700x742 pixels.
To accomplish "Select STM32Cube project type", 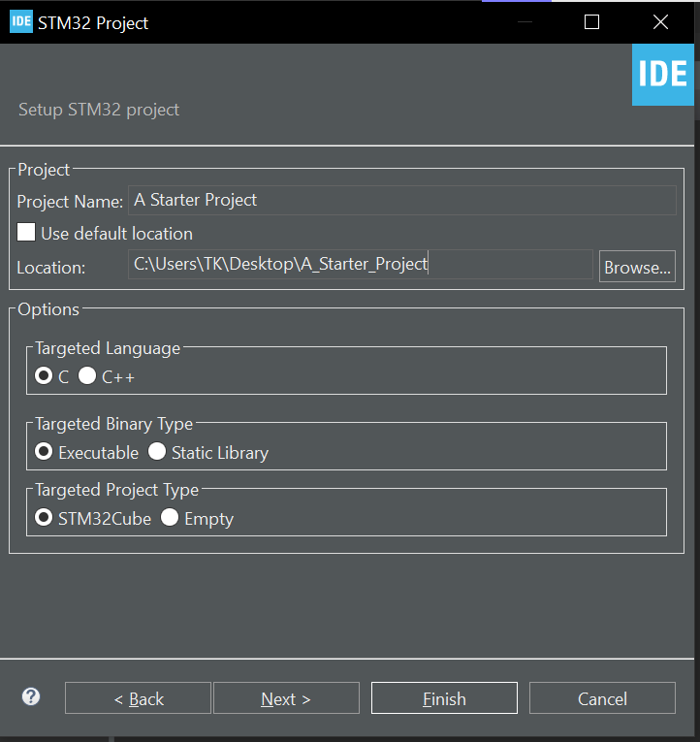I will pyautogui.click(x=44, y=518).
